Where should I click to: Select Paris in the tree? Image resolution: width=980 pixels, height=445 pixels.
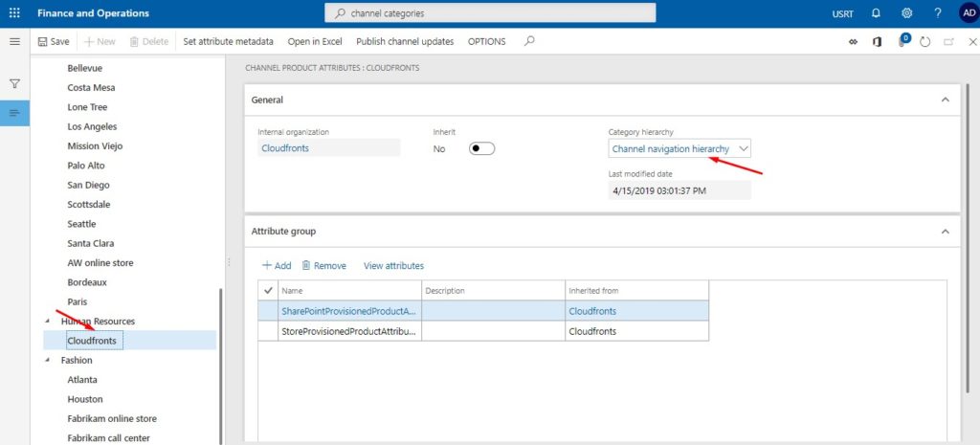point(78,301)
